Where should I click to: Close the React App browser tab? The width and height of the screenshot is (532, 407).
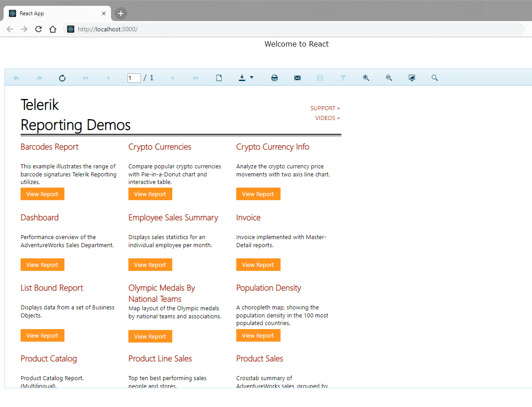[104, 13]
